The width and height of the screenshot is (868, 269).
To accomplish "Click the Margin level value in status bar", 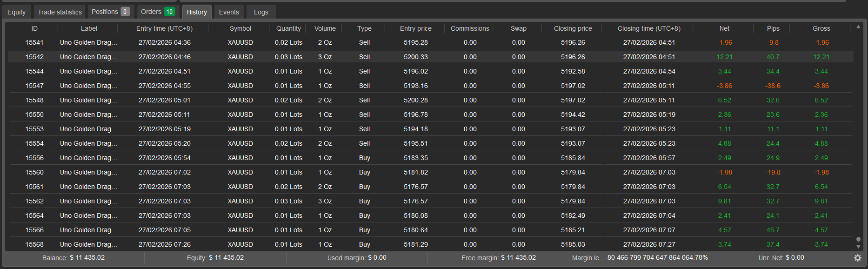I will [x=657, y=257].
